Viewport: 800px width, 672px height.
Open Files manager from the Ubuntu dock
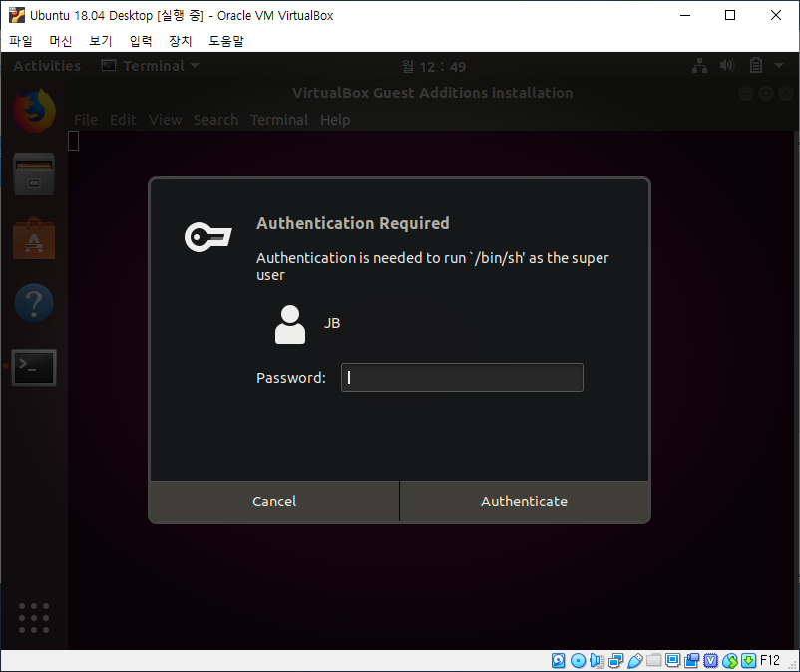[x=34, y=173]
